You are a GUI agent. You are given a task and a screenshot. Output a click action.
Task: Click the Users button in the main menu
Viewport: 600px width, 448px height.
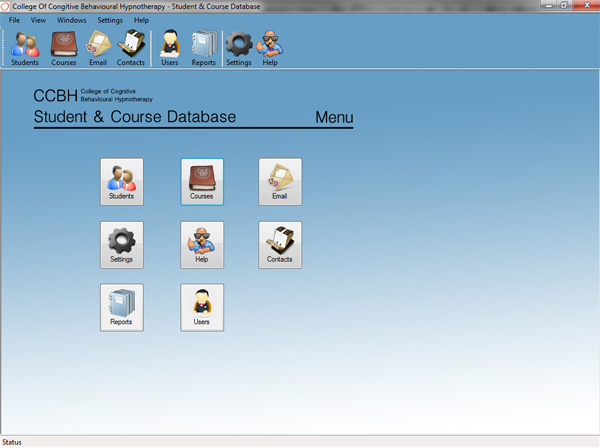tap(202, 308)
